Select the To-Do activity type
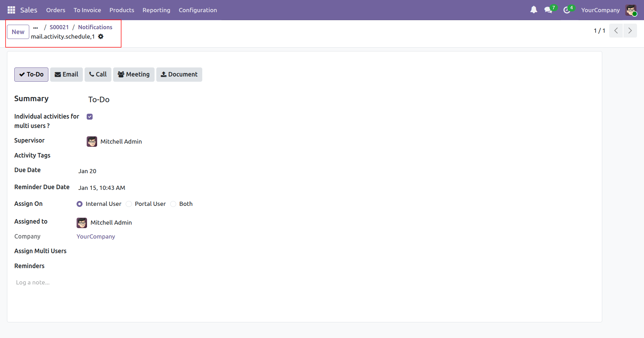 tap(31, 74)
